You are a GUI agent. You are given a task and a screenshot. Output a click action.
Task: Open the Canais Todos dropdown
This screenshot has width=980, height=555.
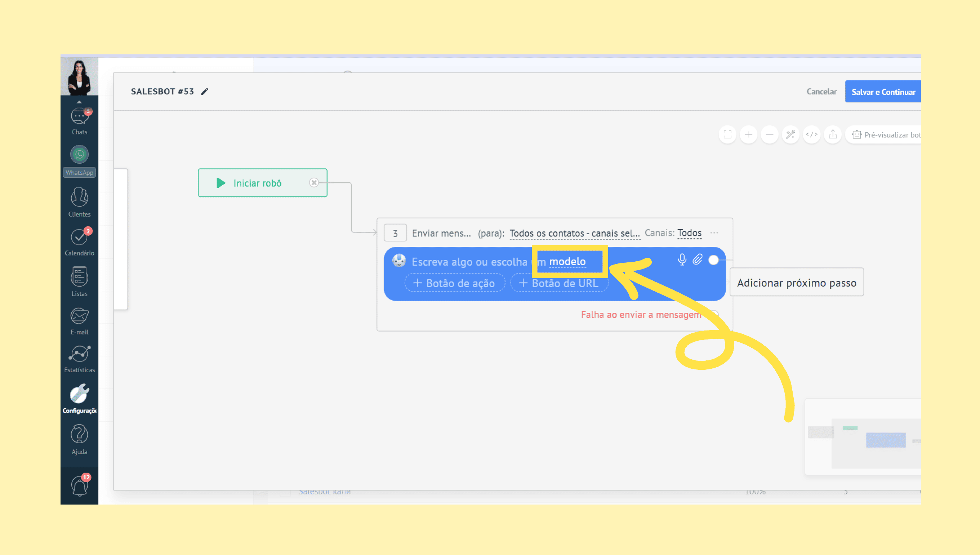[689, 233]
